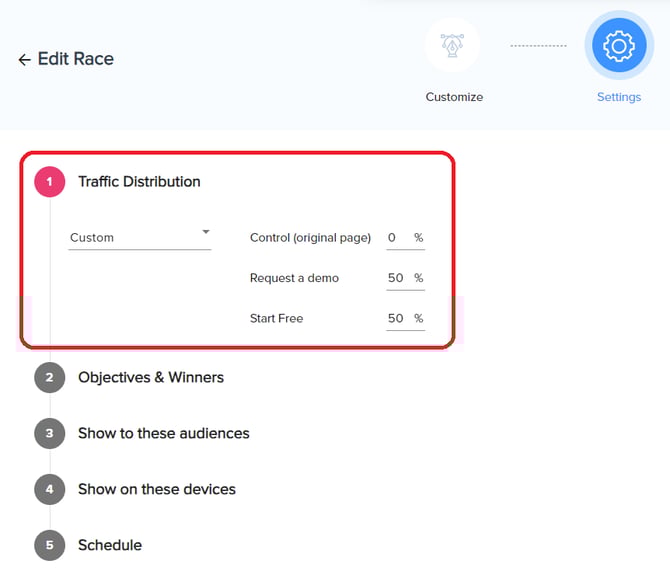
Task: Click the step 1 number circle
Action: (50, 182)
